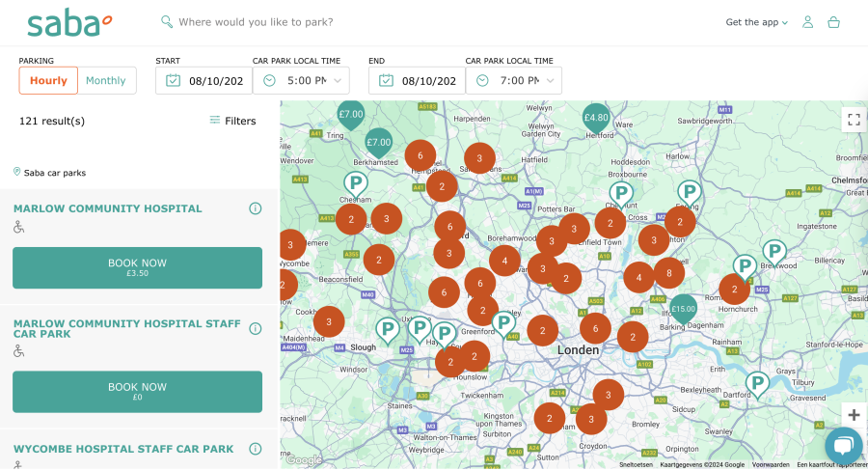The image size is (868, 470).
Task: Open the live chat bubble
Action: click(x=844, y=446)
